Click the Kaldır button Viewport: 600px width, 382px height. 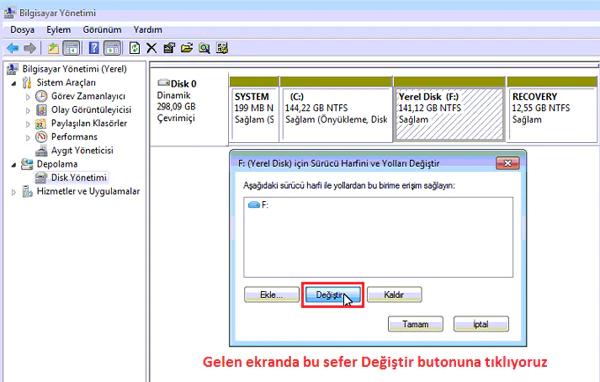pos(394,295)
